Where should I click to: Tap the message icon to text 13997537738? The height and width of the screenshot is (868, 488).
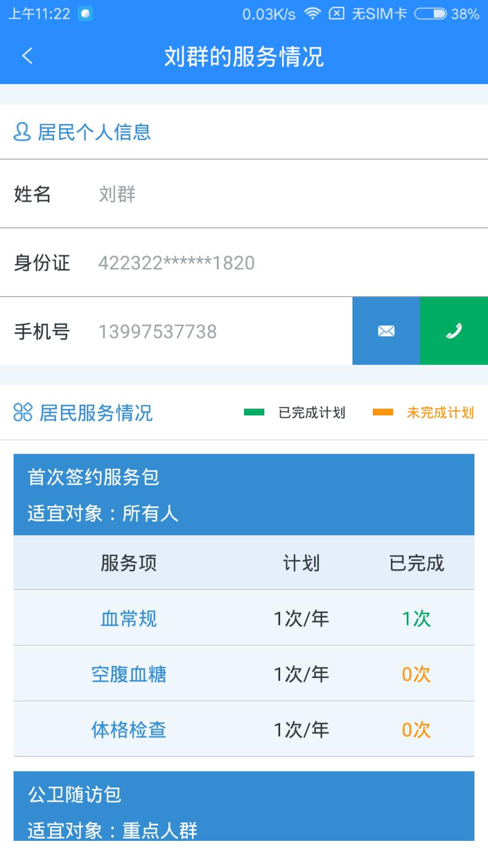click(x=386, y=331)
